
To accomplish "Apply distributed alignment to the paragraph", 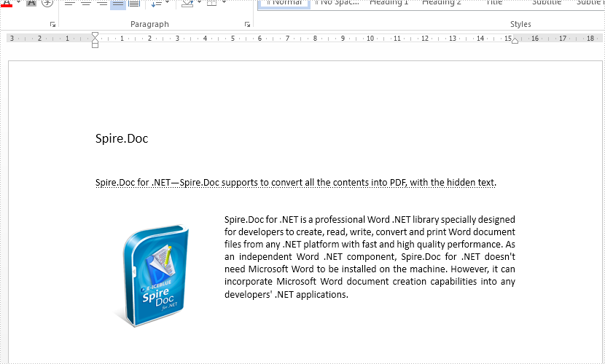I will tap(134, 4).
